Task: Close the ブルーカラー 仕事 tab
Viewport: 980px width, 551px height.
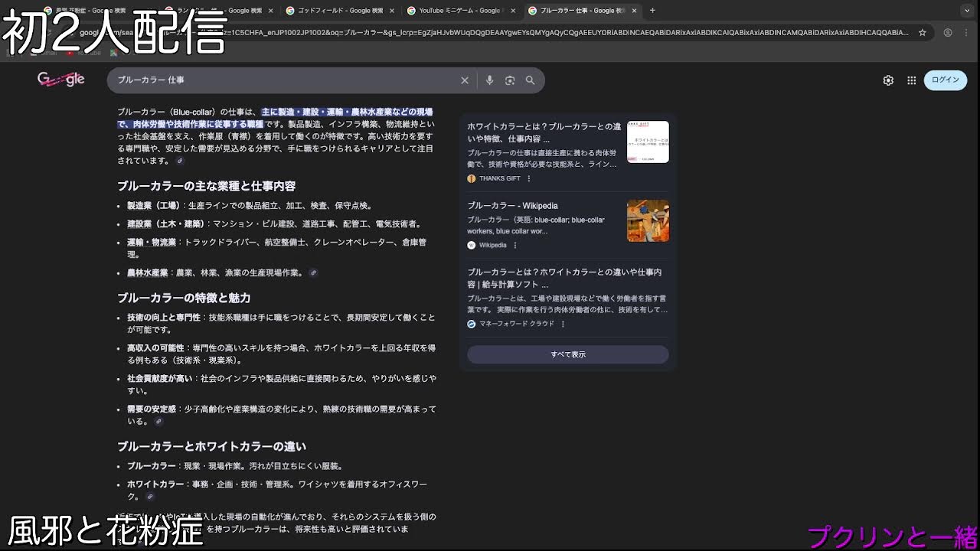Action: tap(634, 11)
